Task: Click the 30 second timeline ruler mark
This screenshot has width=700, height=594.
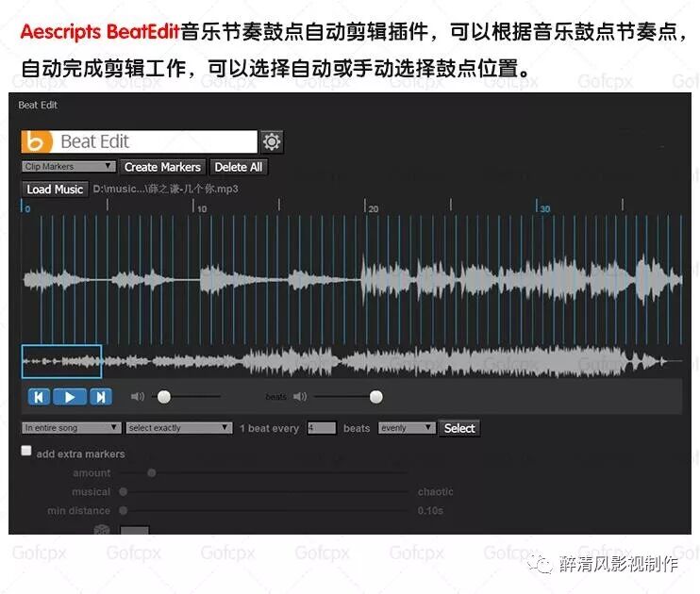Action: 542,207
